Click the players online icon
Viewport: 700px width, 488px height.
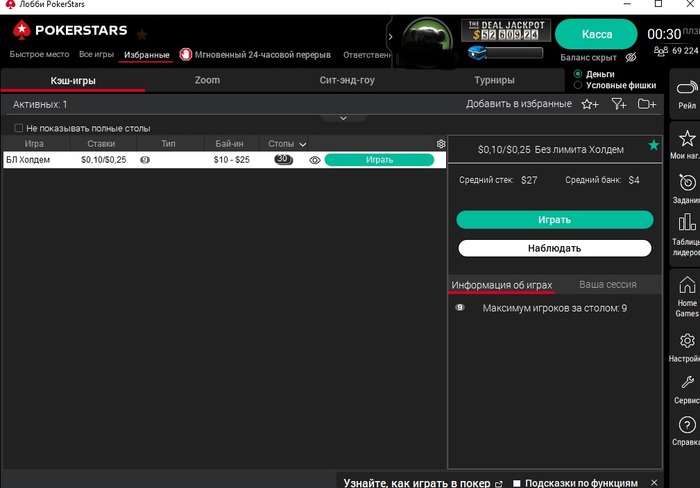[661, 51]
